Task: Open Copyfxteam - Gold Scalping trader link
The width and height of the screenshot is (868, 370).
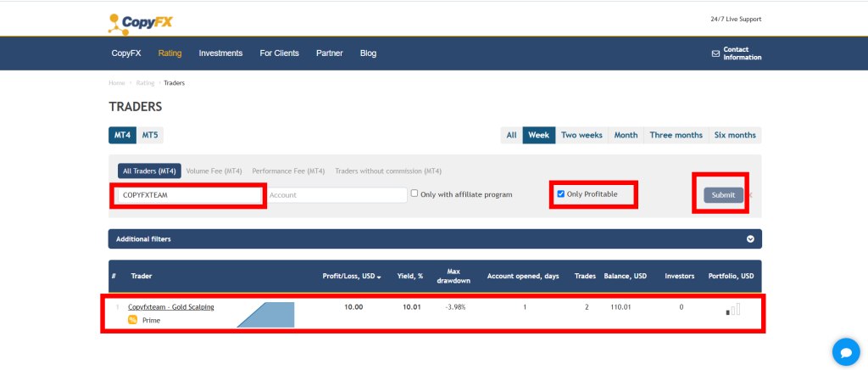Action: (x=171, y=307)
